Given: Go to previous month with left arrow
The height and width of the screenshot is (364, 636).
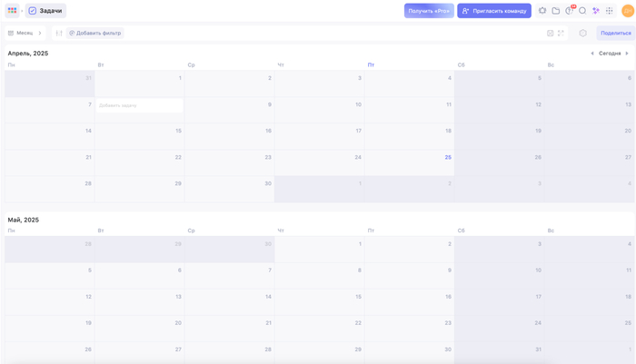Looking at the screenshot, I should [592, 54].
